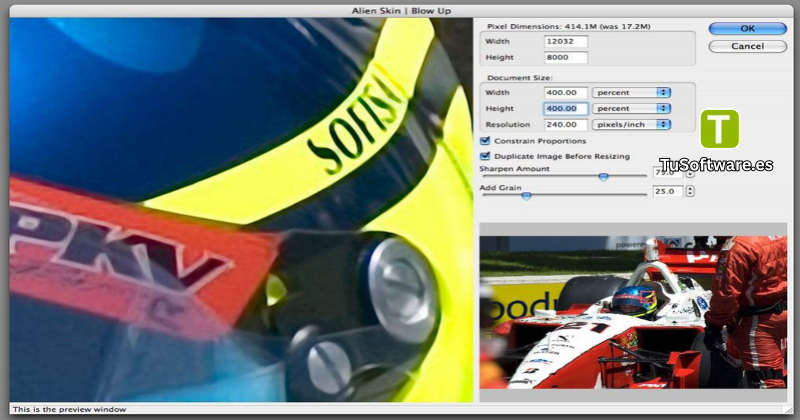Screen dimensions: 800x420
Task: Edit Document Size Height value 400.00
Action: pyautogui.click(x=566, y=108)
